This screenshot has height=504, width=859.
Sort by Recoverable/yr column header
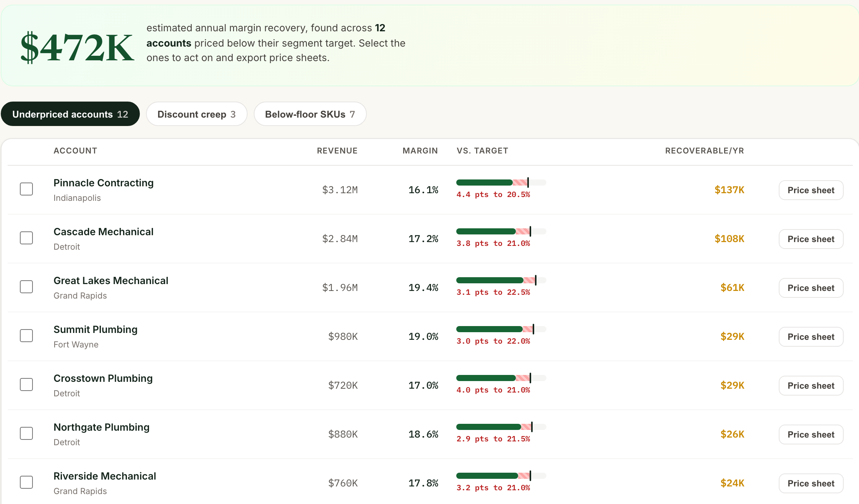point(705,151)
